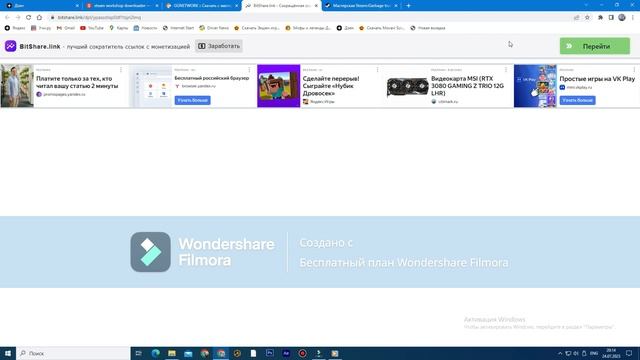This screenshot has height=360, width=640.
Task: Close the active BitShare.link tab
Action: tap(316, 6)
